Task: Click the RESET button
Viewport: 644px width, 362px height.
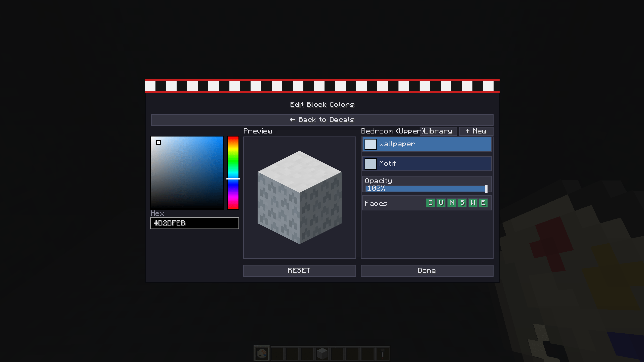Action: click(299, 271)
